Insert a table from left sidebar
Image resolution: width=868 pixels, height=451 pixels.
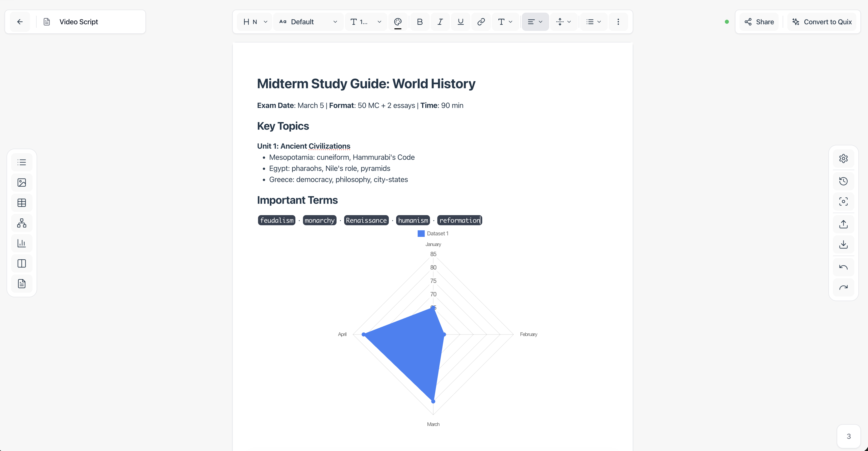point(21,203)
